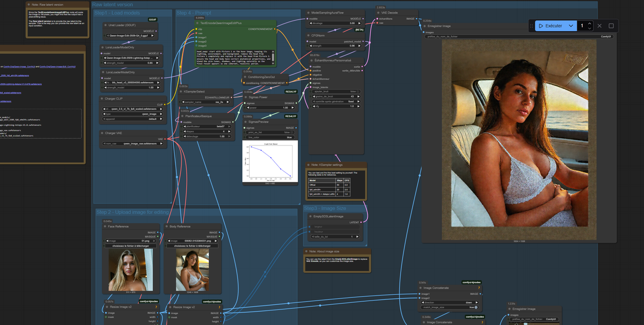Image resolution: width=644 pixels, height=325 pixels.
Task: Decrease décalage 3.00 with the left arrow
Action: (x=310, y=23)
